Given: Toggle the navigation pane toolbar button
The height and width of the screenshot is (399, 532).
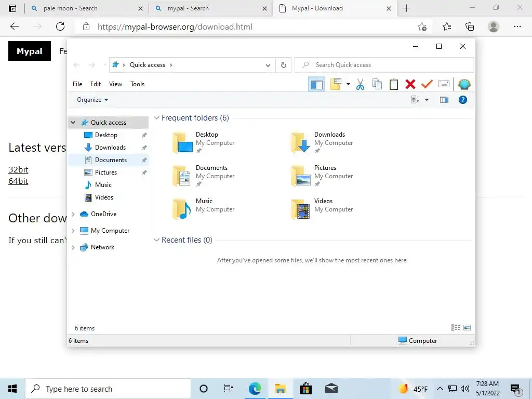Looking at the screenshot, I should 316,84.
